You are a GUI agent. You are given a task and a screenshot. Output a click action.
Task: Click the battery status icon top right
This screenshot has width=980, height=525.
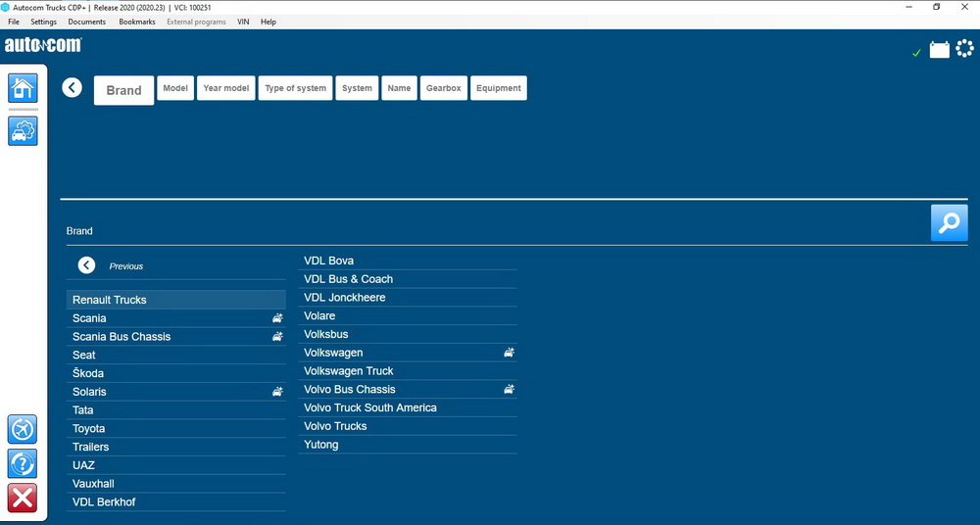click(939, 50)
